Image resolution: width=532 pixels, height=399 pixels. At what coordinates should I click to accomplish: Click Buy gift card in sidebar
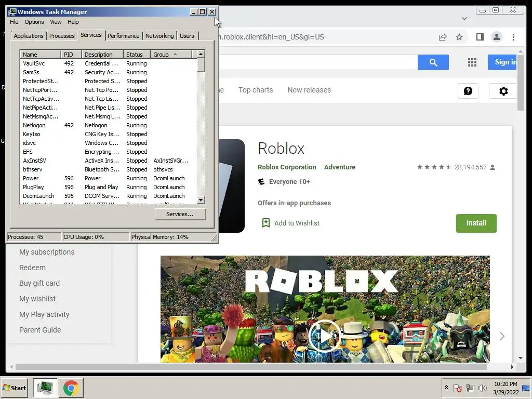point(39,283)
